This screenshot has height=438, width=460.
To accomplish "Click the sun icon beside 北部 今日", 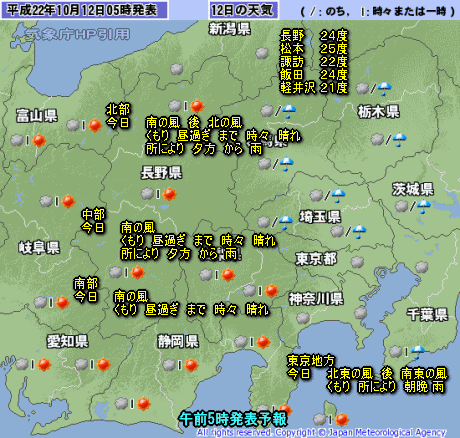I will pos(95,125).
